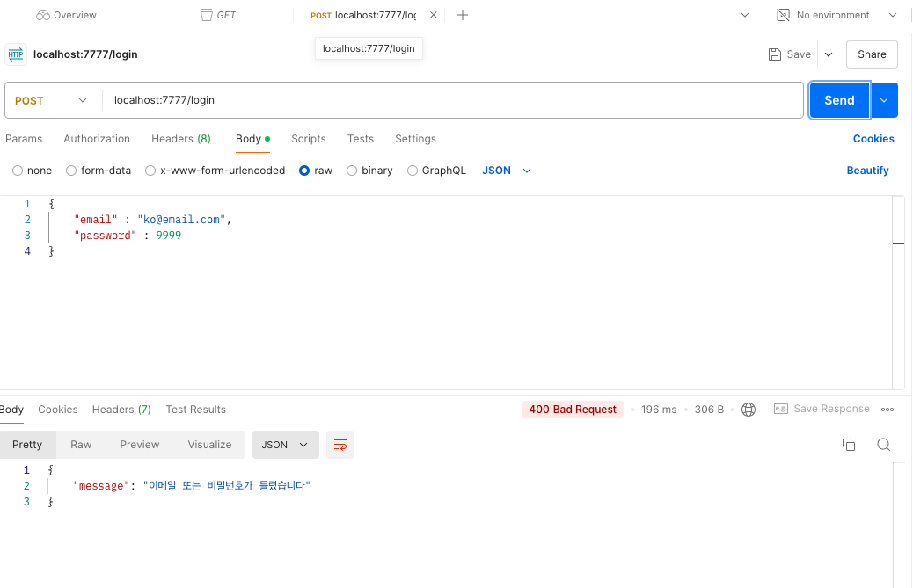913x588 pixels.
Task: Send the login request
Action: 839,100
